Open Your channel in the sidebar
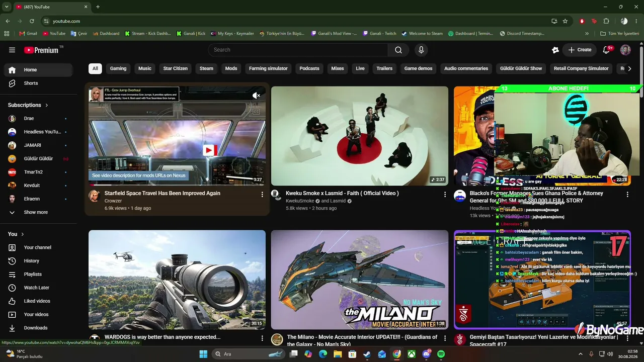Screen dimensions: 644x362 click(39, 247)
